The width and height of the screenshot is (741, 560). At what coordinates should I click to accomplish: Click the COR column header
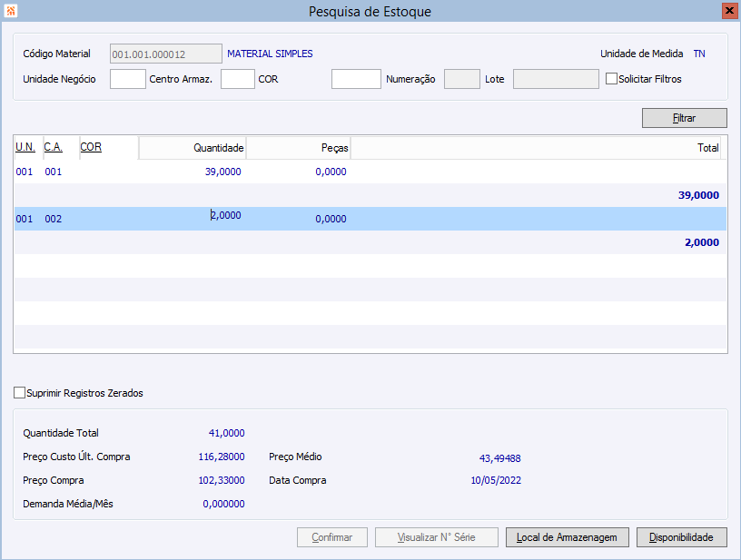91,146
